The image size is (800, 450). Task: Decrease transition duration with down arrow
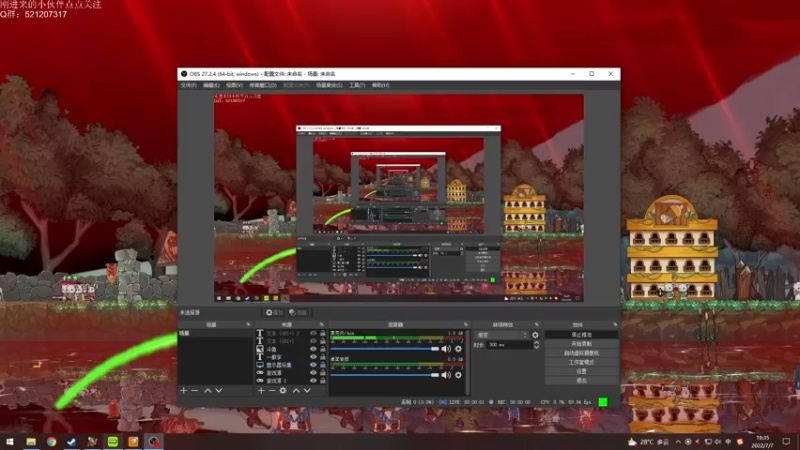536,347
